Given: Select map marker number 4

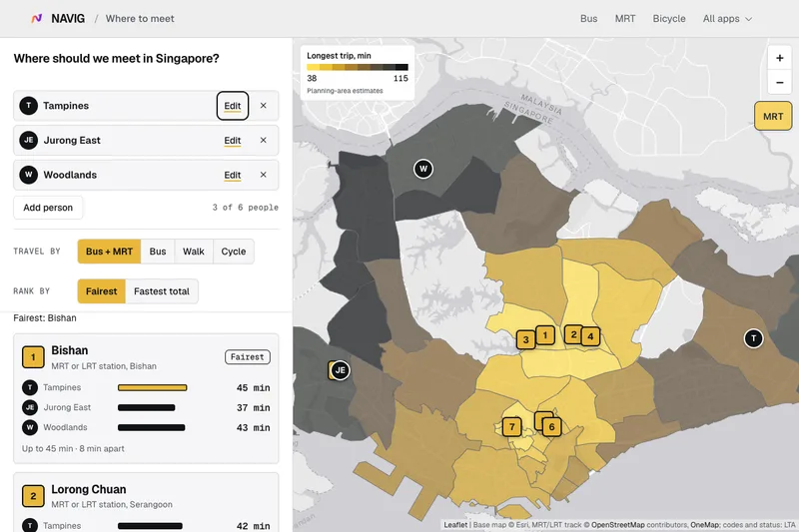Looking at the screenshot, I should coord(590,336).
